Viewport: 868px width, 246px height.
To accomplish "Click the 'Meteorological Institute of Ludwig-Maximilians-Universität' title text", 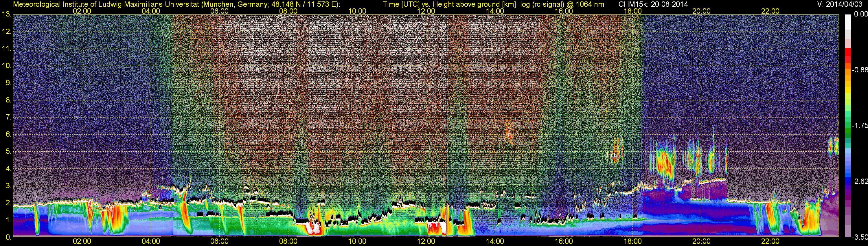I will (x=106, y=4).
